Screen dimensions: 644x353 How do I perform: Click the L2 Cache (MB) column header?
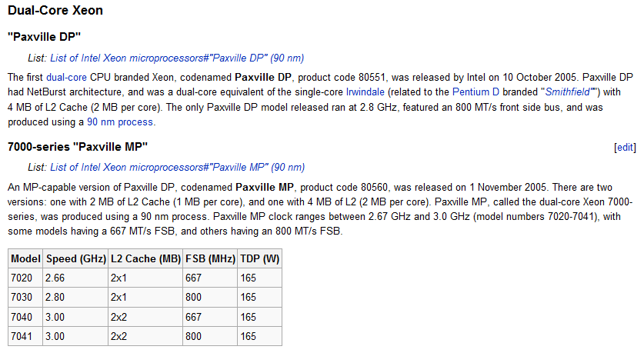coord(145,258)
